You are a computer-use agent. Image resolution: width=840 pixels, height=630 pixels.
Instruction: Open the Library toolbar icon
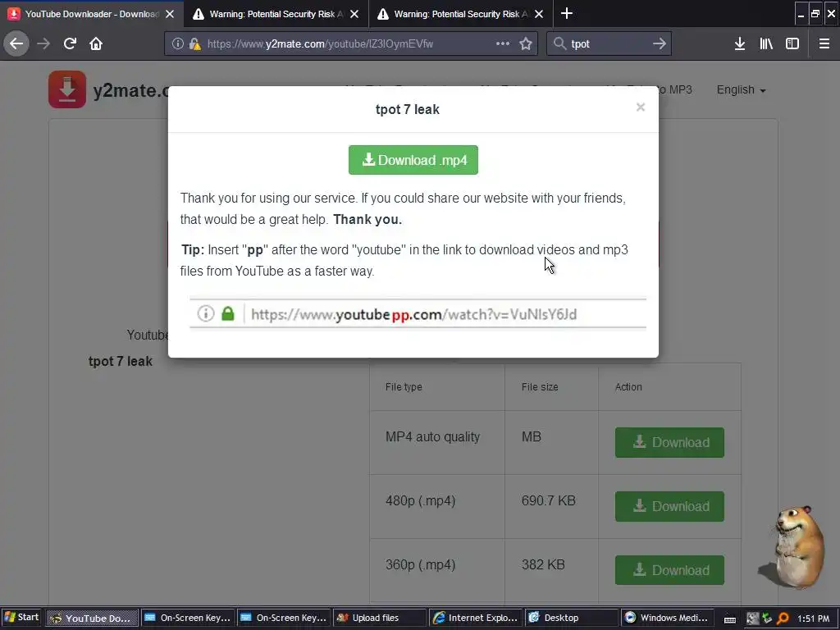(766, 43)
